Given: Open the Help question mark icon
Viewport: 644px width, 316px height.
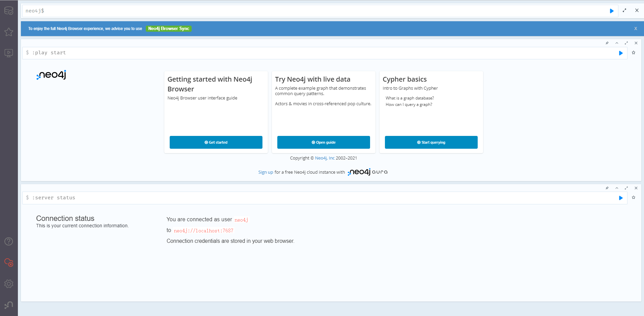Looking at the screenshot, I should coord(9,241).
